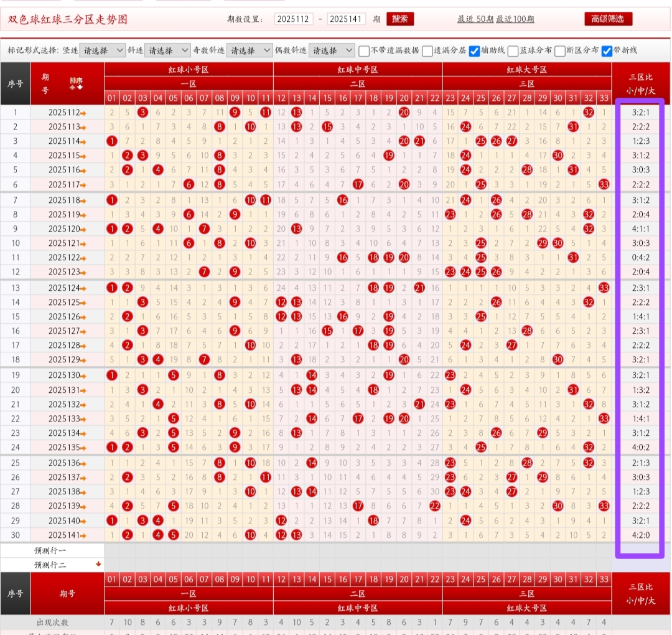Click ratio 4:2:0 for period 2025141

point(641,535)
